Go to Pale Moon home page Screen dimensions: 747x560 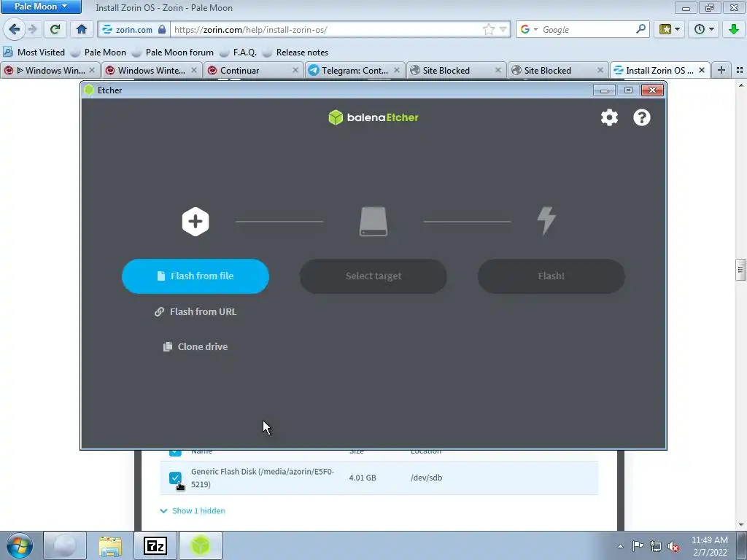[82, 29]
